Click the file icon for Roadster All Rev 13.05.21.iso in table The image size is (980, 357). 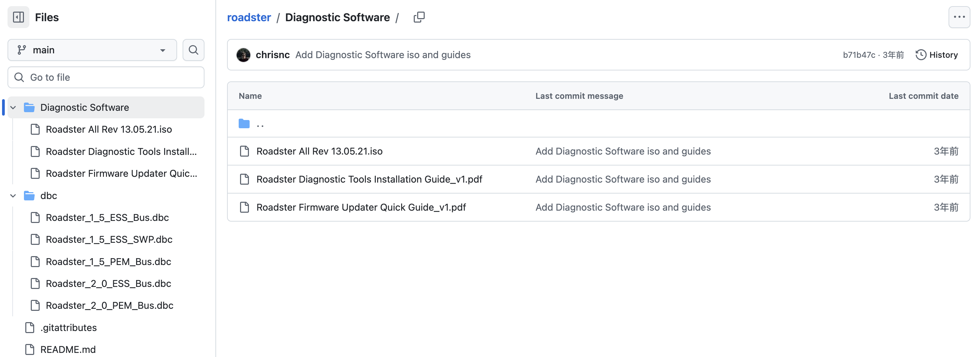click(x=244, y=151)
